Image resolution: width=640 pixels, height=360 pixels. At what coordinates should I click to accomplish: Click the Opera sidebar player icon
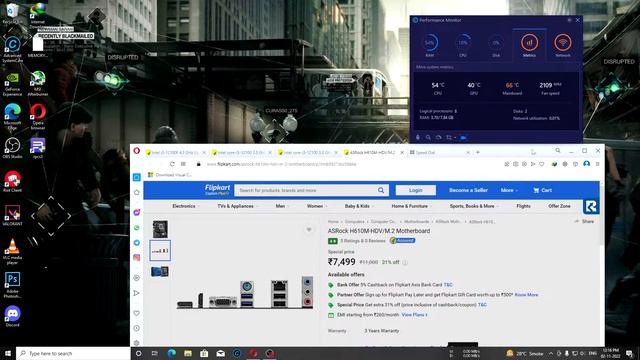(x=137, y=278)
